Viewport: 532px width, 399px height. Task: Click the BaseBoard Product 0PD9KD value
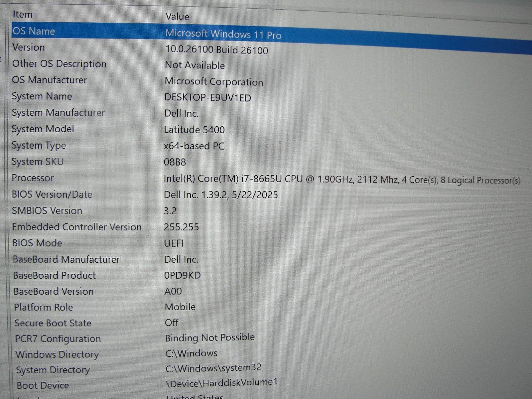183,275
